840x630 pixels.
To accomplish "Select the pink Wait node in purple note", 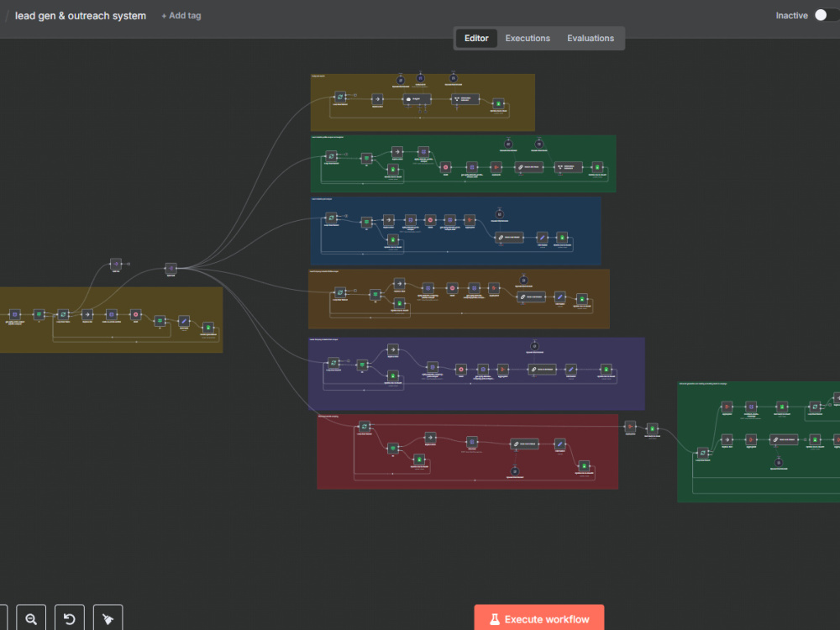I will pos(460,369).
